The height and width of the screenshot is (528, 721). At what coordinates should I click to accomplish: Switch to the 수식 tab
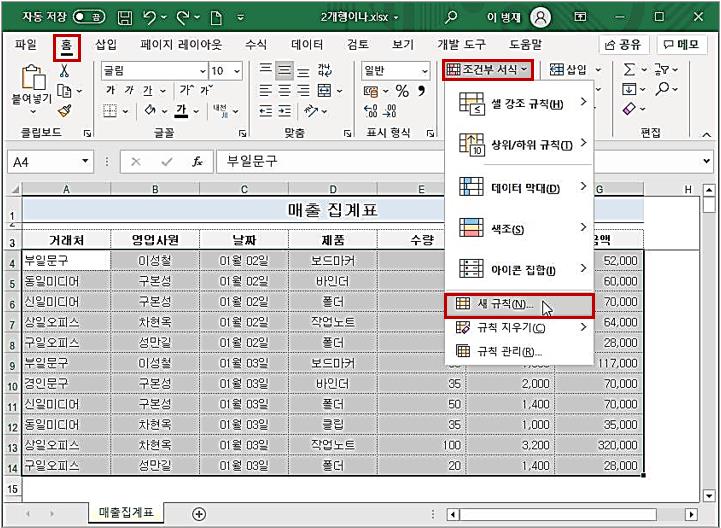coord(256,45)
